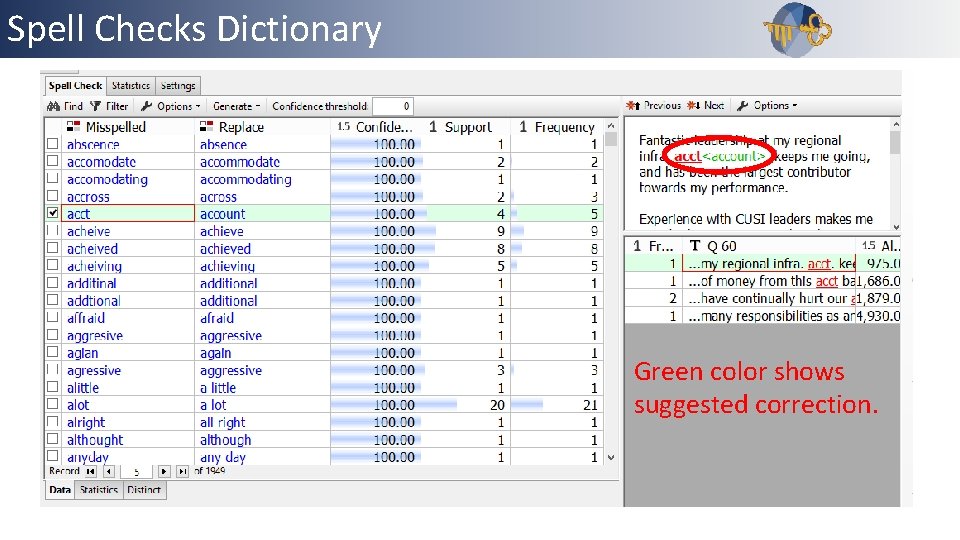Select the replacement 'any day'
960x540 pixels.
223,457
